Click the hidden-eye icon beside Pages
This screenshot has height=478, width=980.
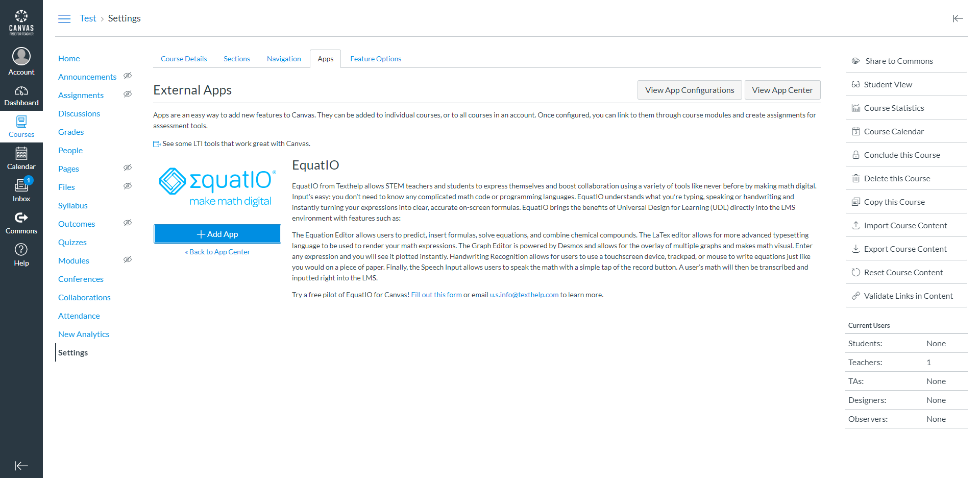point(128,168)
